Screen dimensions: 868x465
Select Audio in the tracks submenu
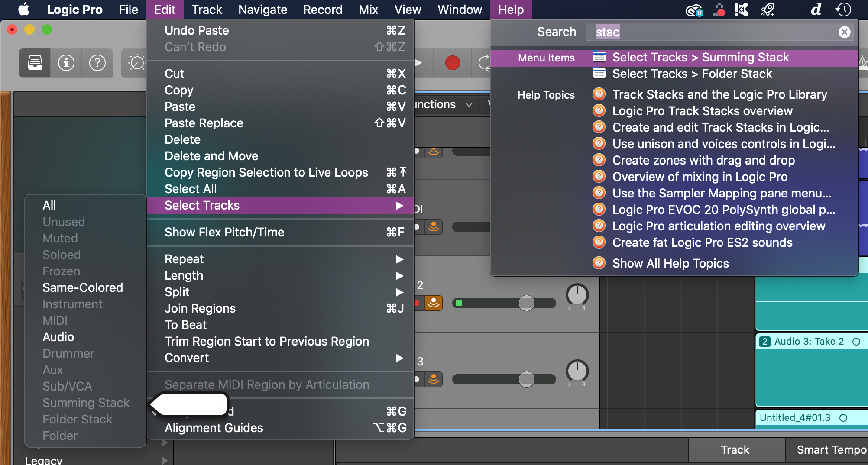pyautogui.click(x=85, y=337)
